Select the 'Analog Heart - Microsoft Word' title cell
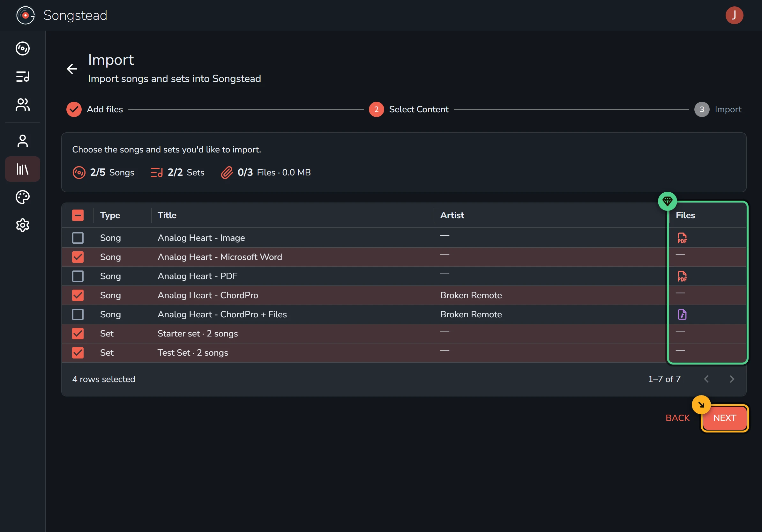The width and height of the screenshot is (762, 532). point(220,257)
